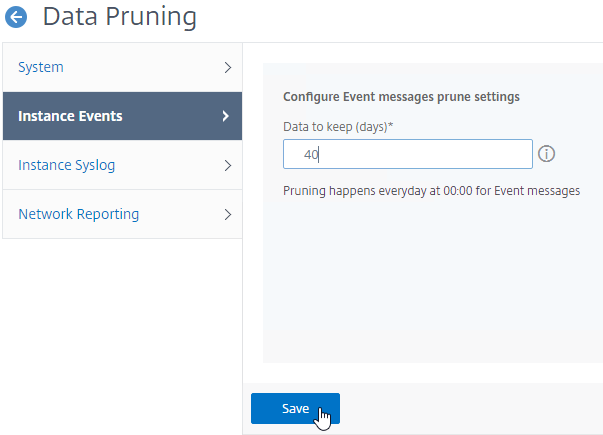
Task: Click blank sidebar area below Network Reporting
Action: tap(122, 335)
